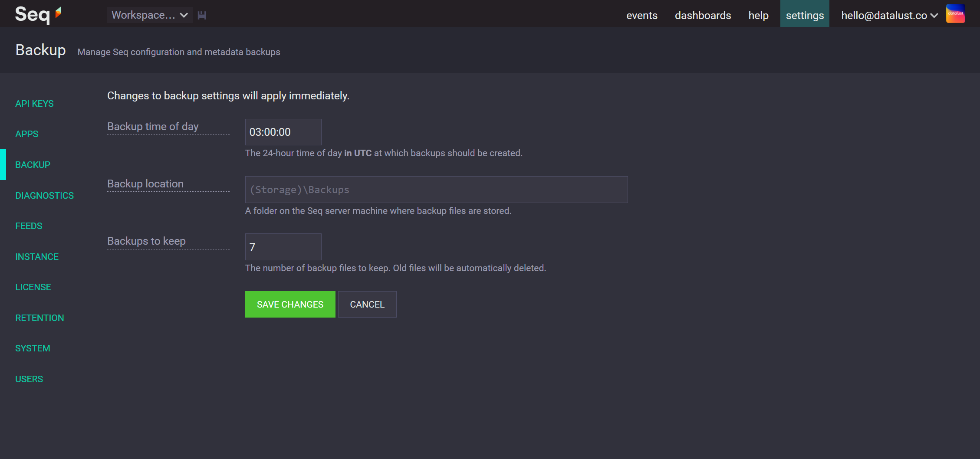Screen dimensions: 980x459
Task: Open the License section
Action: [x=33, y=287]
